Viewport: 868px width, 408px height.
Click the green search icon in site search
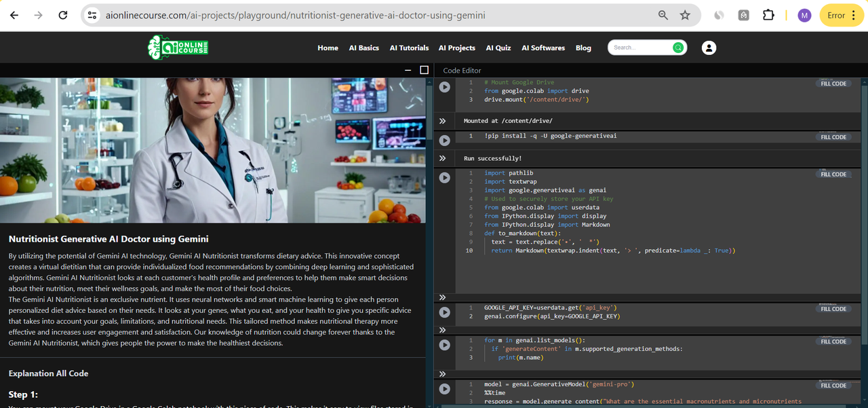[677, 48]
